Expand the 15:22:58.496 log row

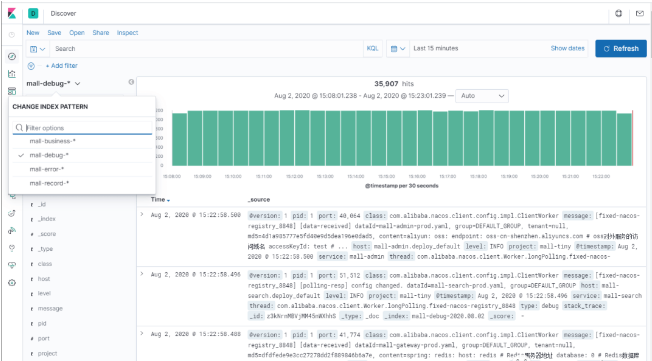pos(142,274)
